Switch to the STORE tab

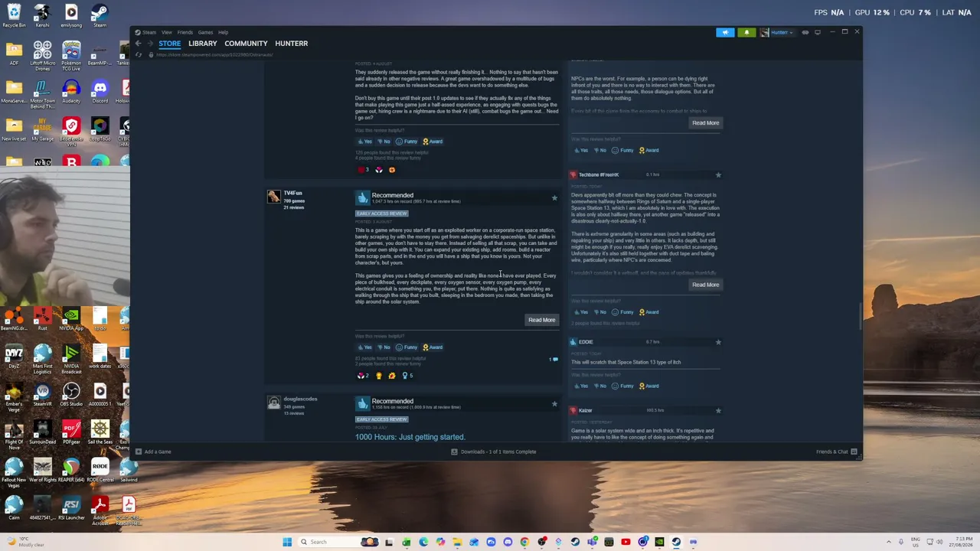point(170,44)
